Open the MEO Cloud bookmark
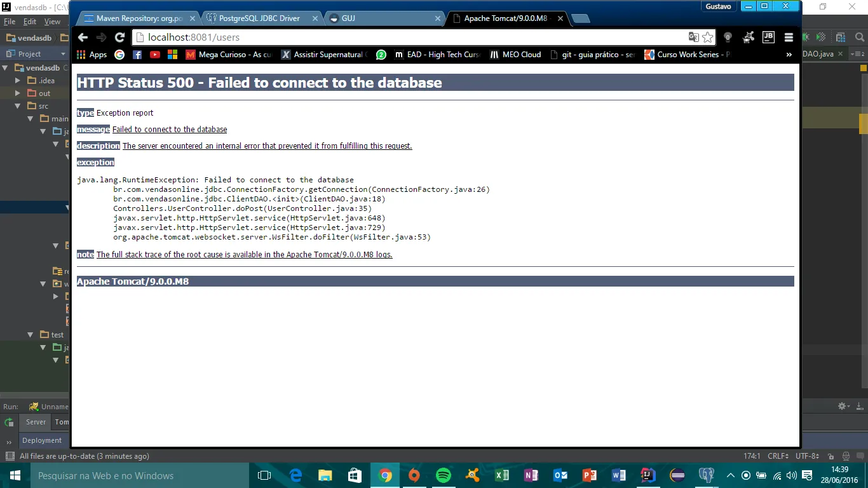The image size is (868, 488). coord(515,55)
